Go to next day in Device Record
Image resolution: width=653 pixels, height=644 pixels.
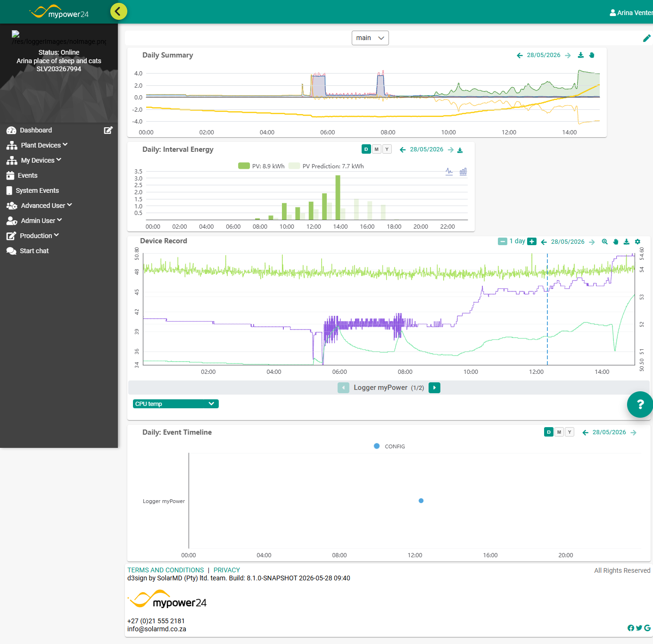tap(592, 242)
